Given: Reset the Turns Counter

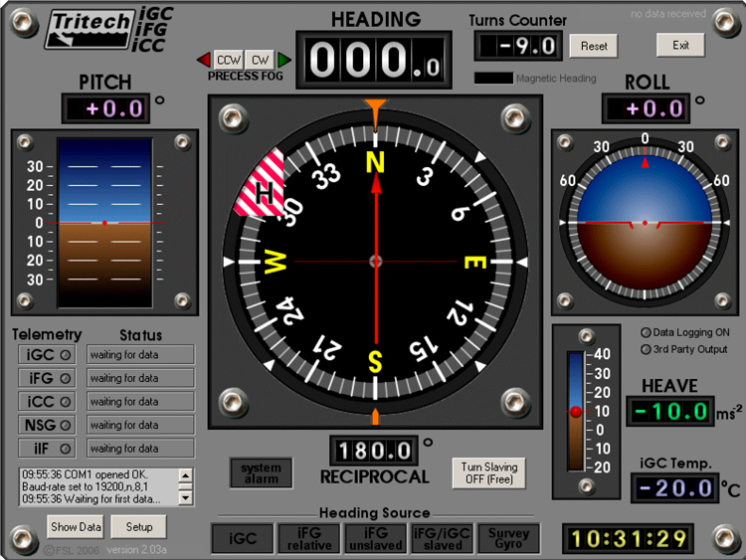Looking at the screenshot, I should 594,46.
